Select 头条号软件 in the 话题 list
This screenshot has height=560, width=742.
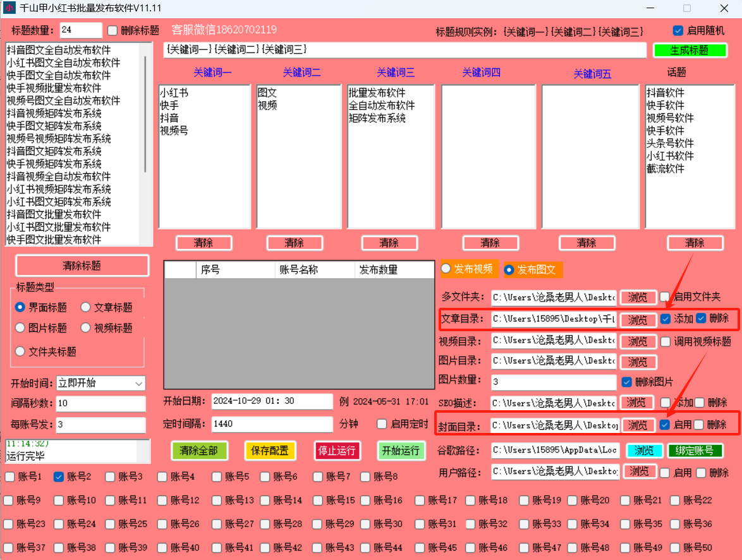670,143
